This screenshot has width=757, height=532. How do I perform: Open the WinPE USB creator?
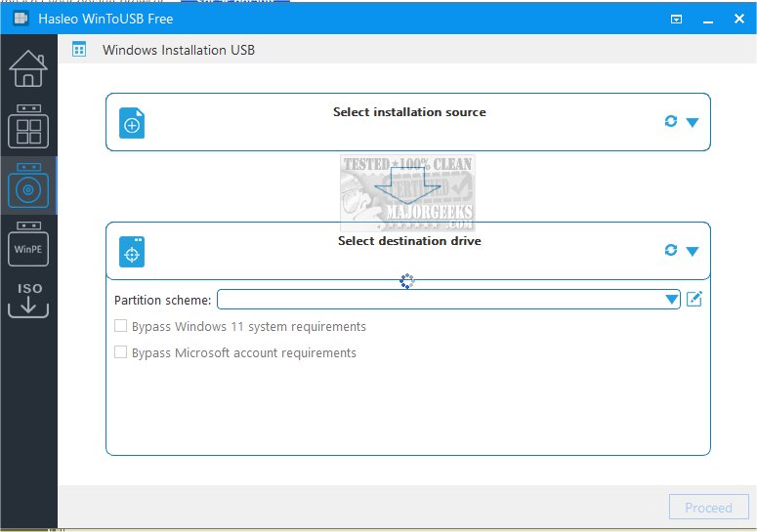pyautogui.click(x=28, y=244)
